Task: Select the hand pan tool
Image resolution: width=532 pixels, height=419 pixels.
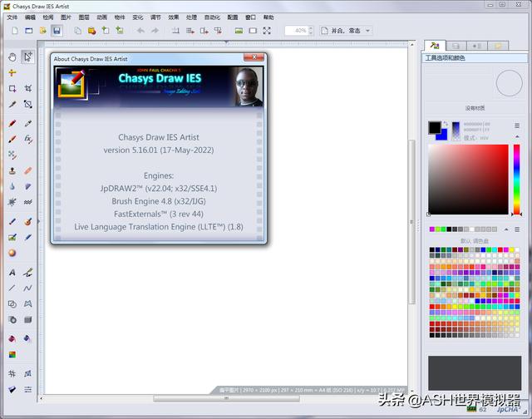Action: pyautogui.click(x=12, y=57)
